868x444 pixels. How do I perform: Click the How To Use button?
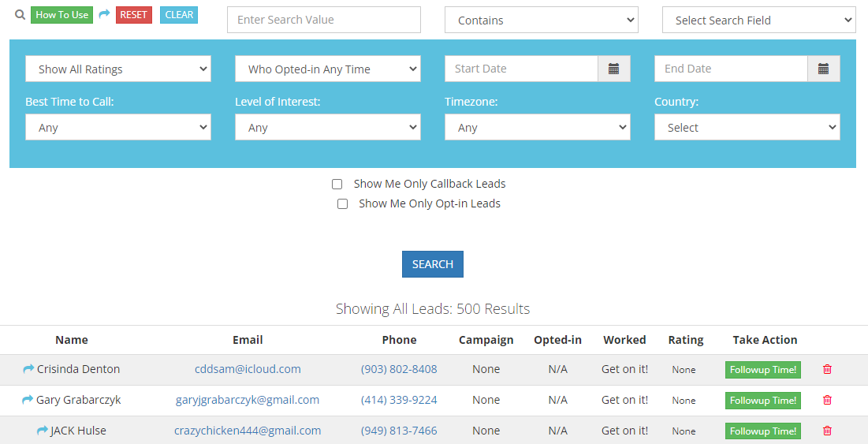(x=62, y=15)
